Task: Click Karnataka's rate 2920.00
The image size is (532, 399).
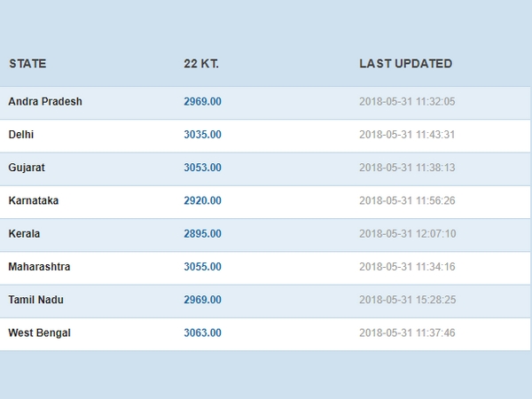Action: click(x=202, y=201)
